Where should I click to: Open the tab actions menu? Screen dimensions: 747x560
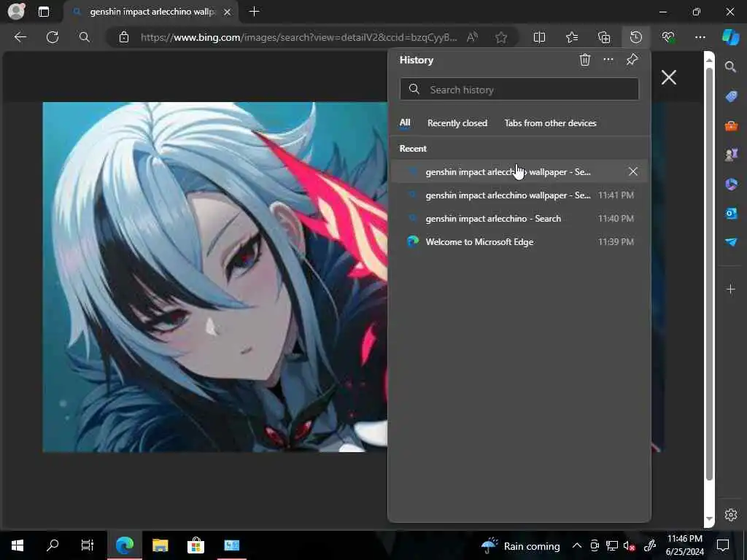pos(43,12)
